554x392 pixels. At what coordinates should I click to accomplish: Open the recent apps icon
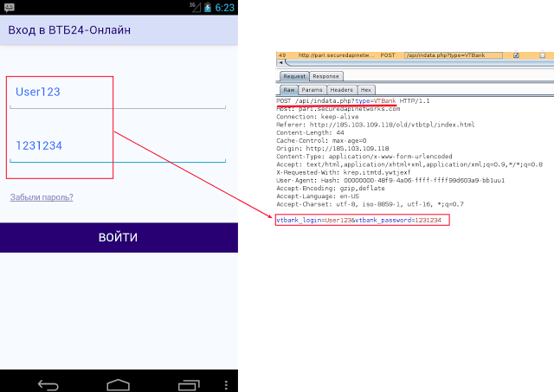point(189,382)
